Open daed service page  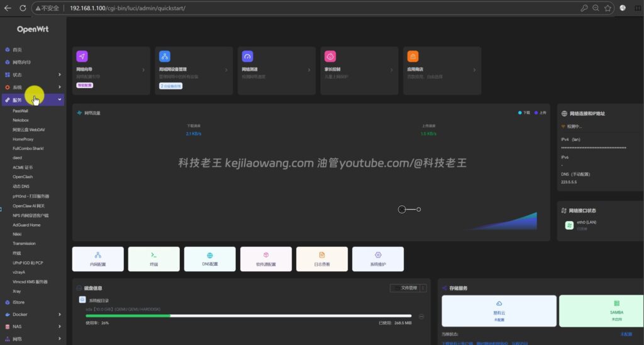[x=17, y=158]
